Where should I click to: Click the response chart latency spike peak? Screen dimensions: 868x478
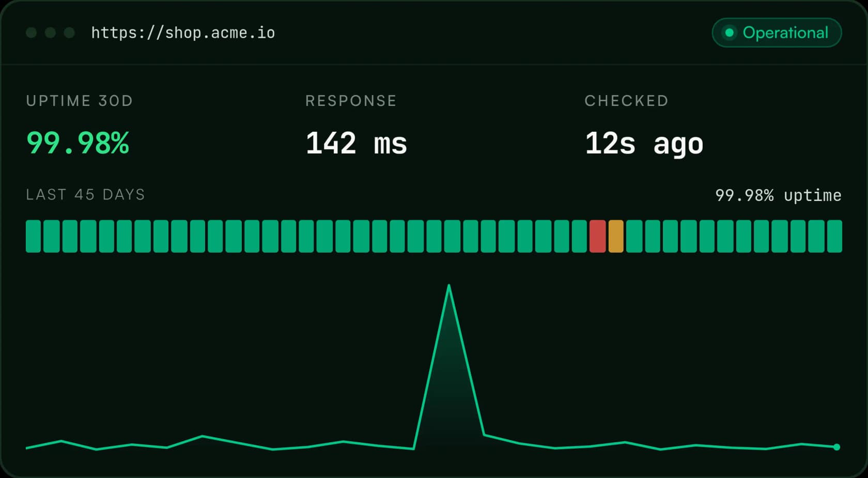tap(449, 285)
